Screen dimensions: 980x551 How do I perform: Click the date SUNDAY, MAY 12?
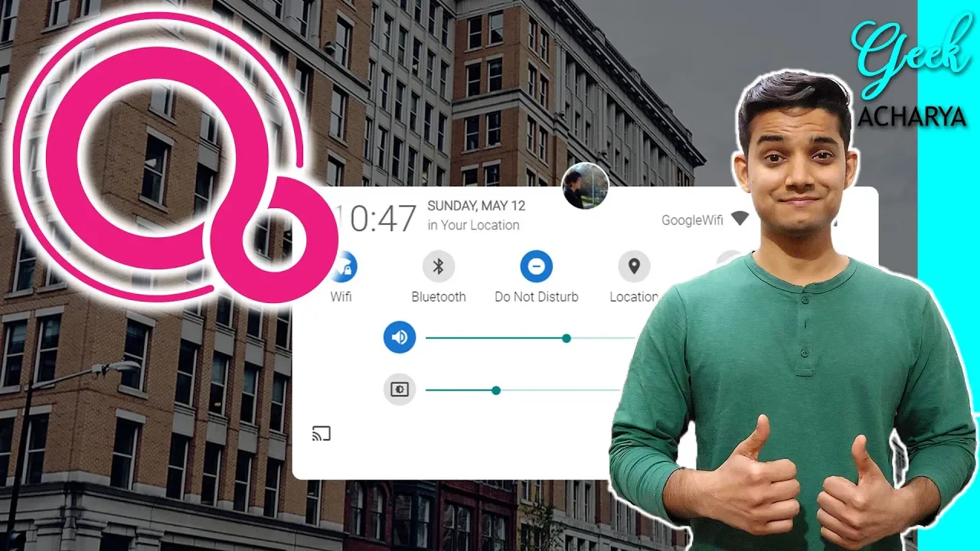point(476,206)
